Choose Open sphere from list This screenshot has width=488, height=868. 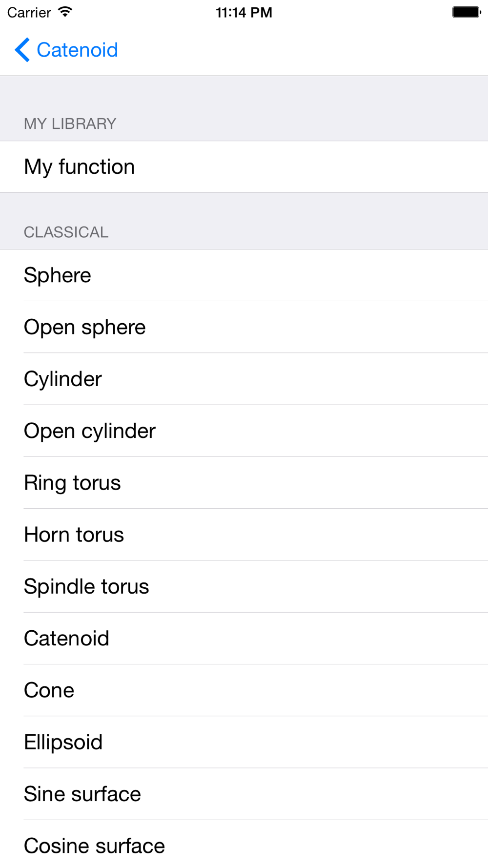tap(244, 327)
